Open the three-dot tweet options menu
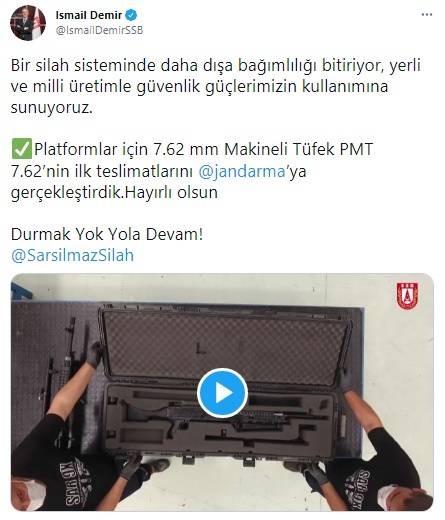445x520 pixels. point(427,15)
